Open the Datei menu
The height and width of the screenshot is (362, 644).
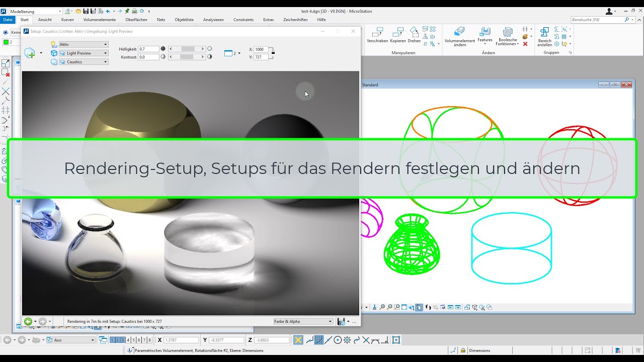[x=8, y=20]
